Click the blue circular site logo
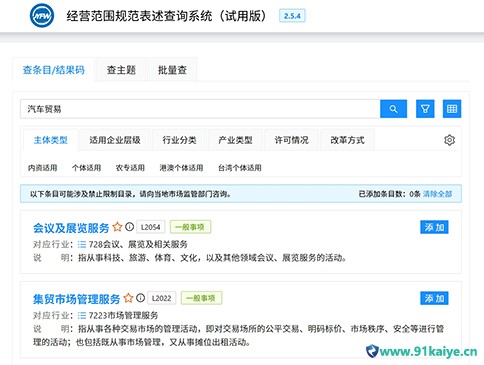This screenshot has height=365, width=484. click(41, 16)
